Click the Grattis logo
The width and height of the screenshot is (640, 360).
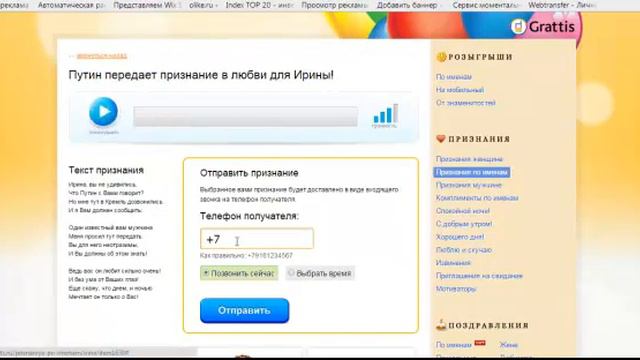pos(543,27)
